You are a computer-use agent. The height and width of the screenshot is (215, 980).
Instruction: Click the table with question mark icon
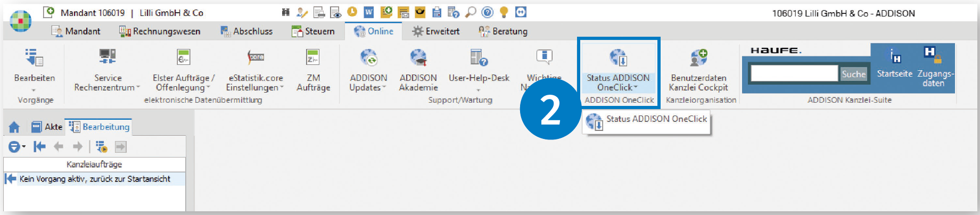[x=454, y=12]
